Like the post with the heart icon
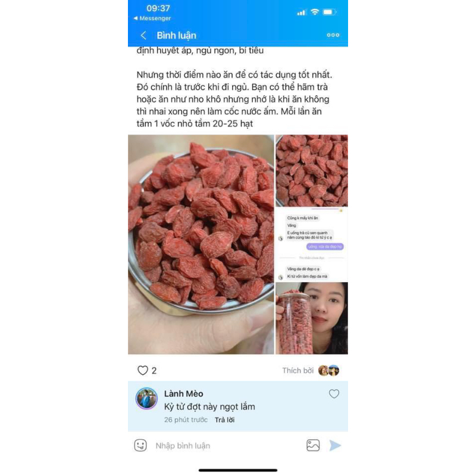The height and width of the screenshot is (476, 476). pos(142,370)
